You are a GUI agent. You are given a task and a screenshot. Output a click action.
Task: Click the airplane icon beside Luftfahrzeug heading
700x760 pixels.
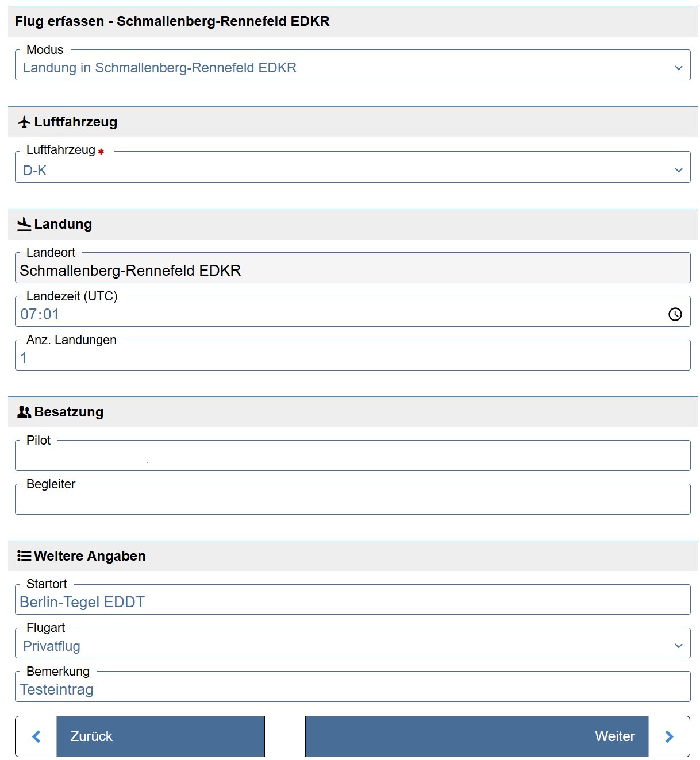point(24,122)
